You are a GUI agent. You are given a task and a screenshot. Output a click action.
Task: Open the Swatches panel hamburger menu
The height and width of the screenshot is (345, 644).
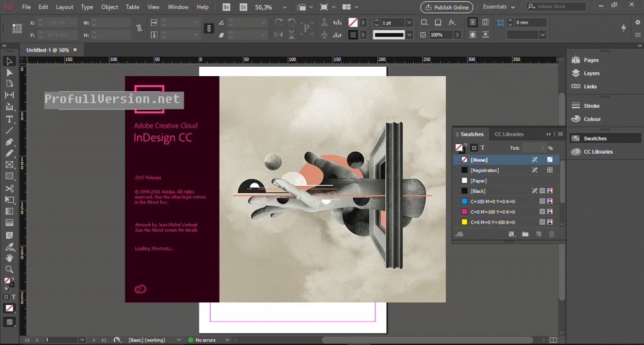click(x=560, y=134)
